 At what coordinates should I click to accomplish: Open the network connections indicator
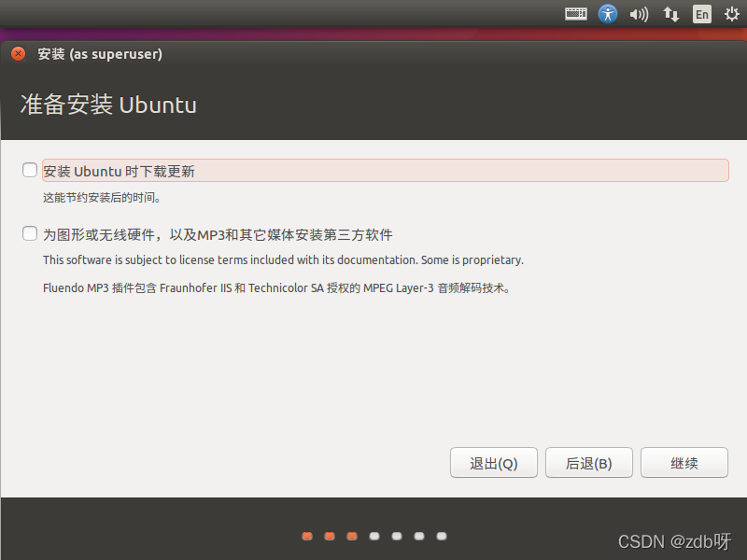pos(670,14)
